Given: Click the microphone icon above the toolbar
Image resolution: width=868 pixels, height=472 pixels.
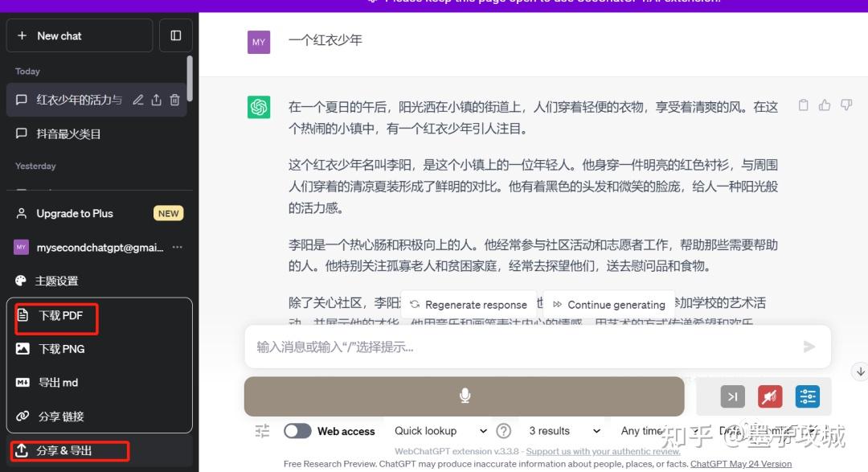Looking at the screenshot, I should [465, 396].
